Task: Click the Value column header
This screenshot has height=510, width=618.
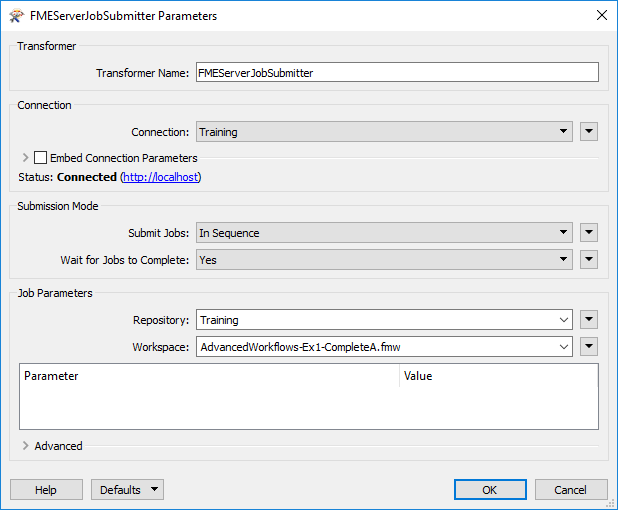Action: tap(499, 376)
